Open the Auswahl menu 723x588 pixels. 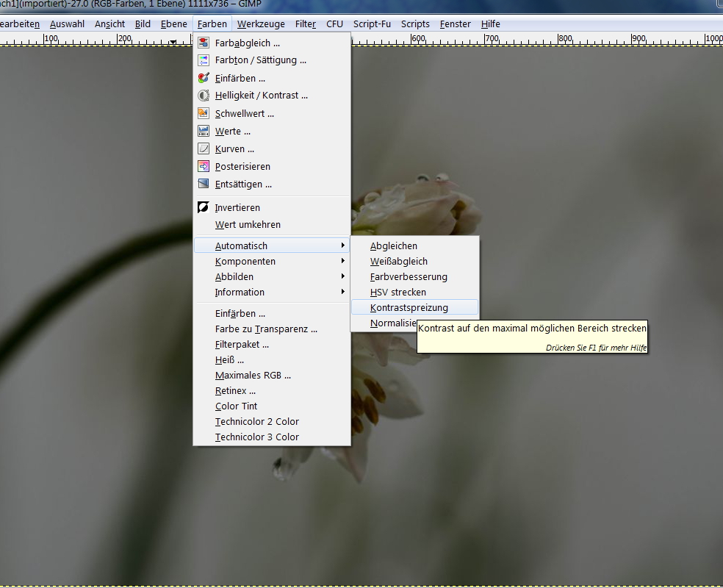[x=67, y=24]
